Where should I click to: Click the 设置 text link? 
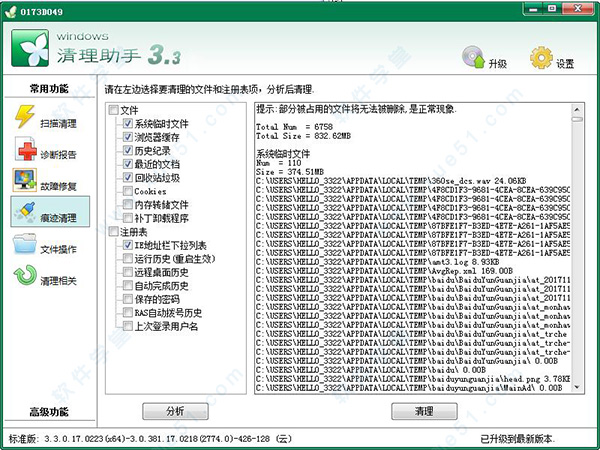click(x=565, y=64)
